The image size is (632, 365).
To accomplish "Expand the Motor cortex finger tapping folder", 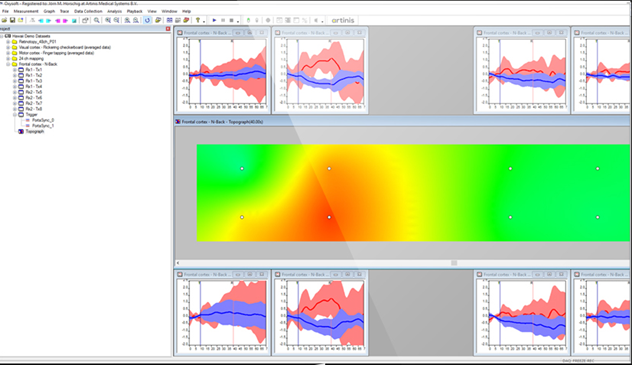I will 8,53.
